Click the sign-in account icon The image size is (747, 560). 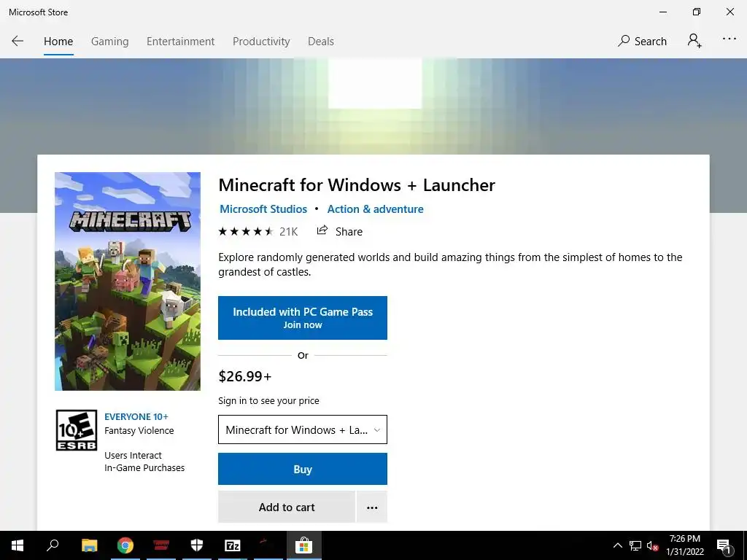694,41
